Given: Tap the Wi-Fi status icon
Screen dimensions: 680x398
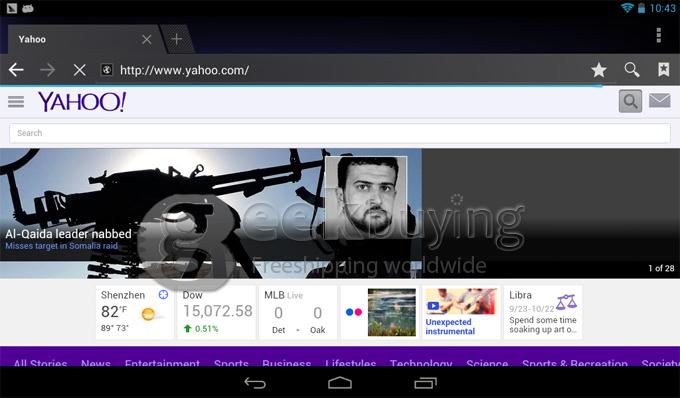Looking at the screenshot, I should [x=627, y=8].
